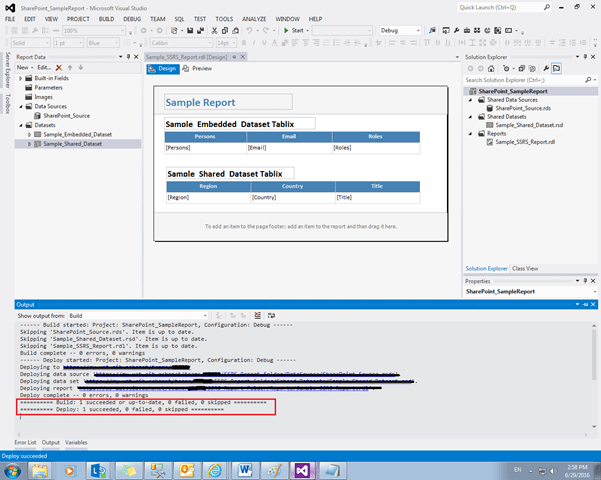Click the Output panel vertical scrollbar
Image resolution: width=601 pixels, height=480 pixels.
point(594,376)
